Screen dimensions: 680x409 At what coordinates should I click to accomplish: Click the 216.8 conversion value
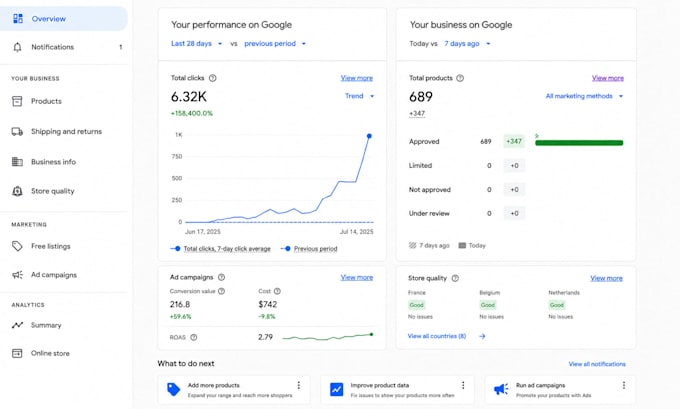[x=180, y=304]
